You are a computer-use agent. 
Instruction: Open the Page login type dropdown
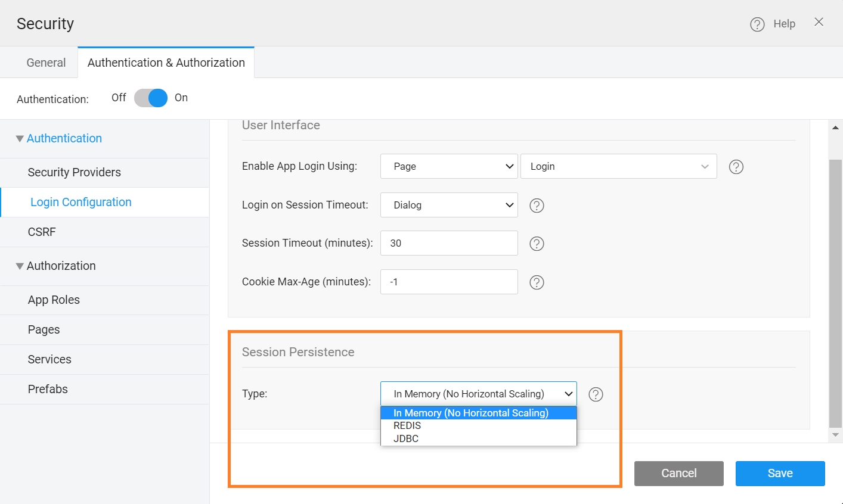click(x=448, y=166)
